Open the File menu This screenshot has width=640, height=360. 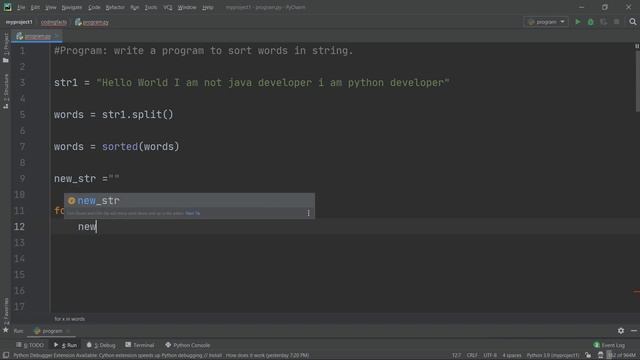[21, 7]
